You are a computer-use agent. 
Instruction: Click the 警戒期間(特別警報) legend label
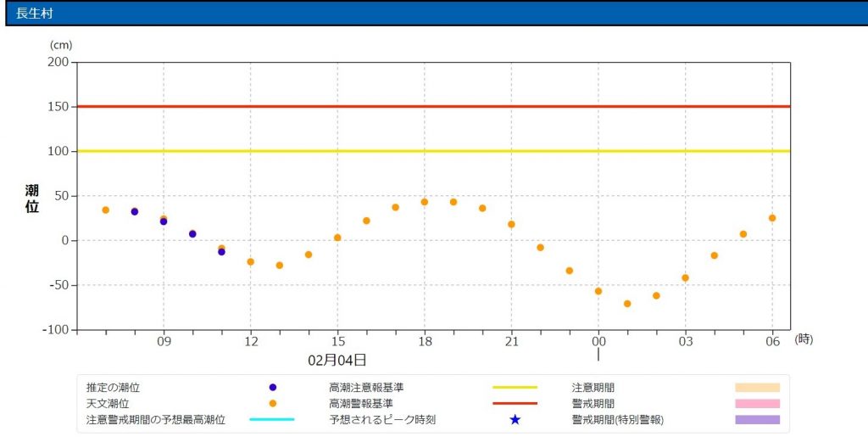coord(617,419)
